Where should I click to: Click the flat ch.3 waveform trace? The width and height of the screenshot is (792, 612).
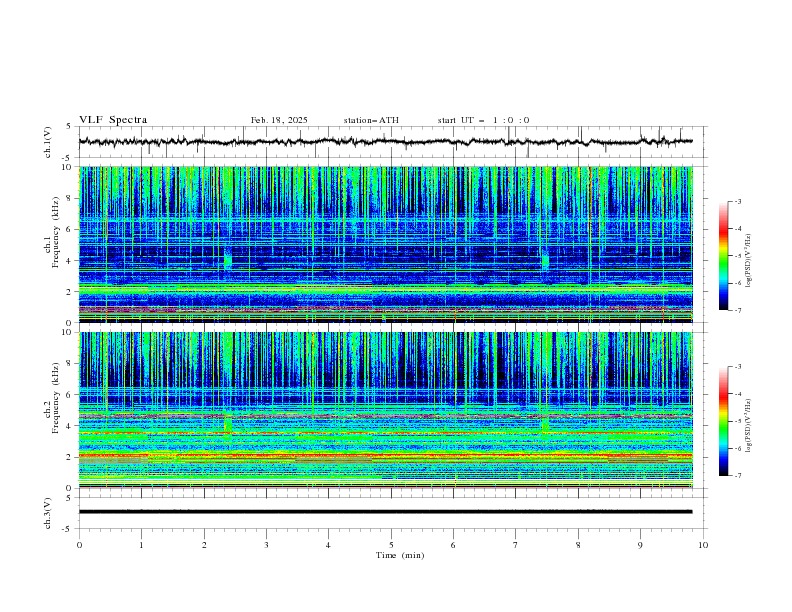pos(385,512)
